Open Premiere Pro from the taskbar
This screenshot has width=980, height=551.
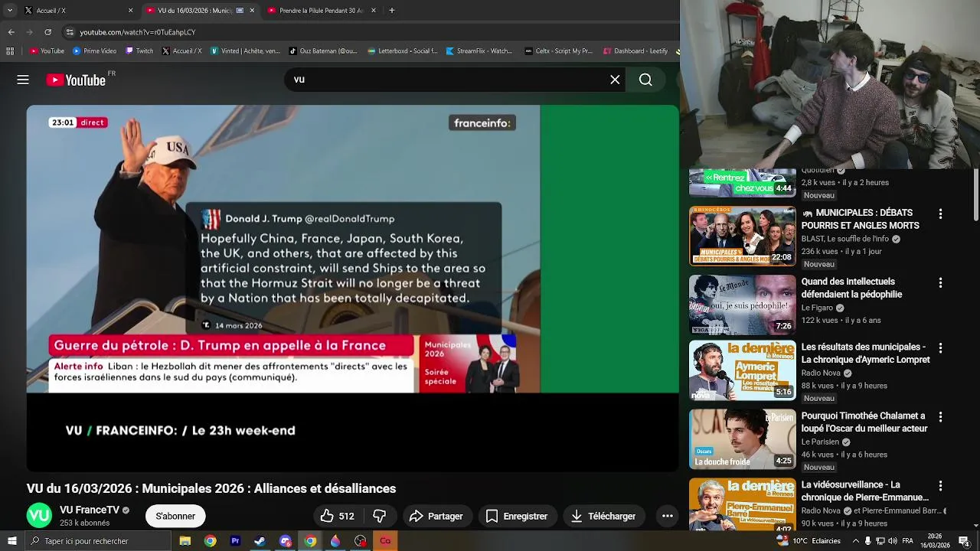pyautogui.click(x=235, y=541)
